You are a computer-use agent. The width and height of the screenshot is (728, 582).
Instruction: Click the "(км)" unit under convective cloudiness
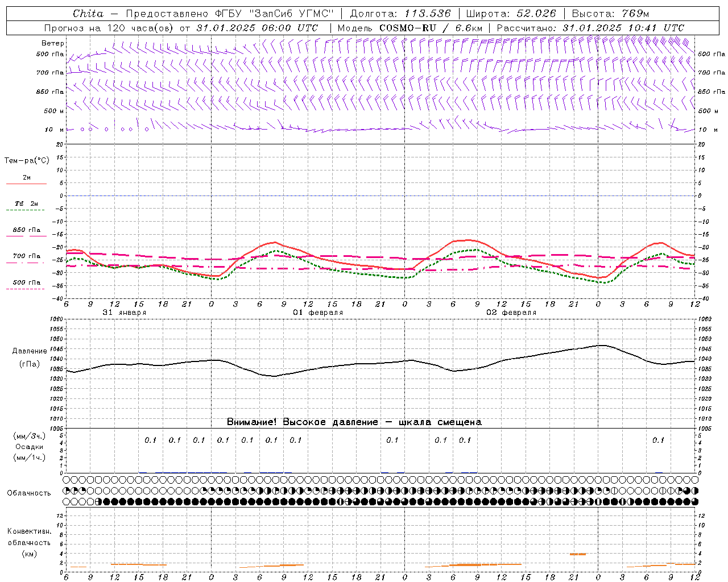[x=30, y=554]
